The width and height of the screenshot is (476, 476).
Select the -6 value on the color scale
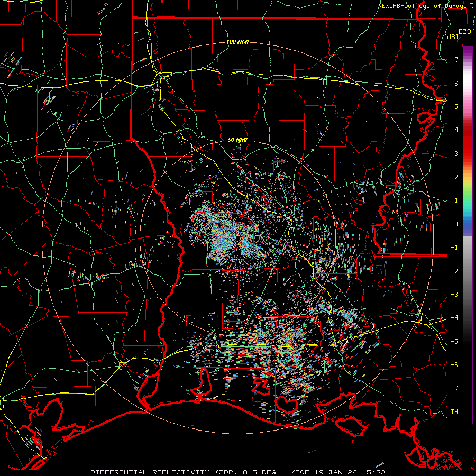[454, 365]
